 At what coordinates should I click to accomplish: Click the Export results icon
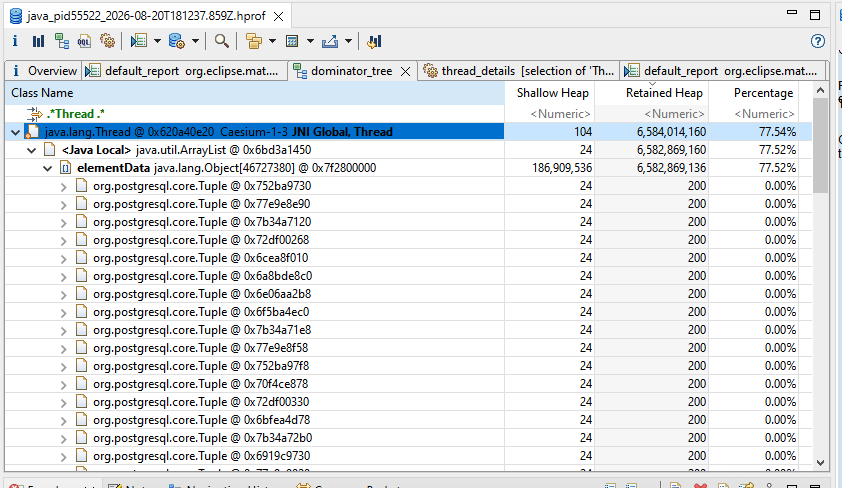330,41
